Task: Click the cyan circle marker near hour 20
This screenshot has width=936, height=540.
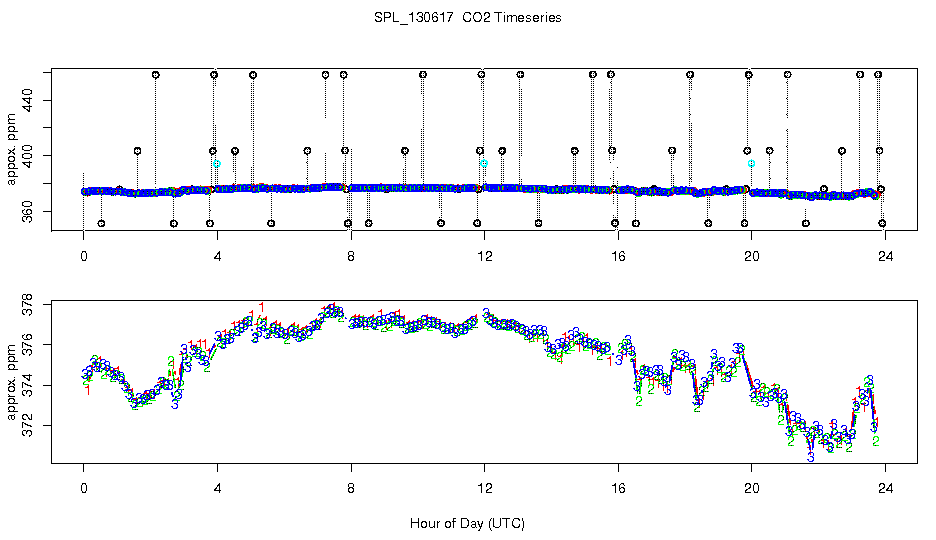Action: [752, 163]
